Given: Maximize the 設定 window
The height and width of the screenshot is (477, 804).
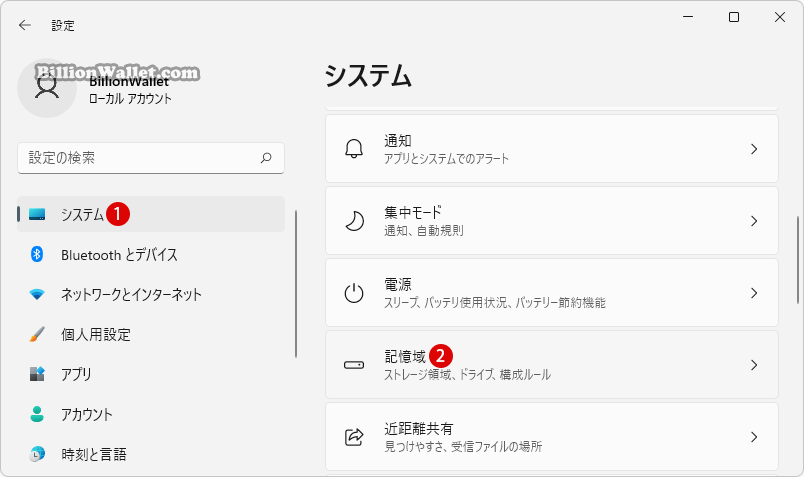Looking at the screenshot, I should (x=734, y=17).
